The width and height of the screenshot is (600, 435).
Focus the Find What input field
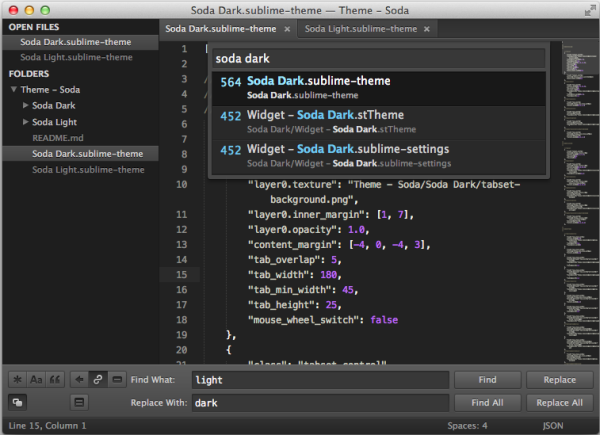pos(320,380)
